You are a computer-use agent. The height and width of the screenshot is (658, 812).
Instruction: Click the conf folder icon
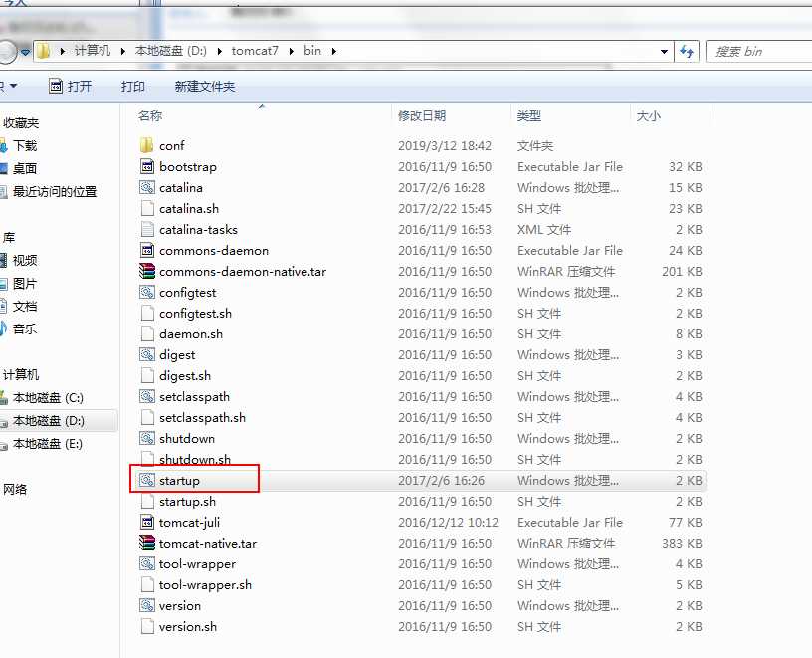coord(147,145)
